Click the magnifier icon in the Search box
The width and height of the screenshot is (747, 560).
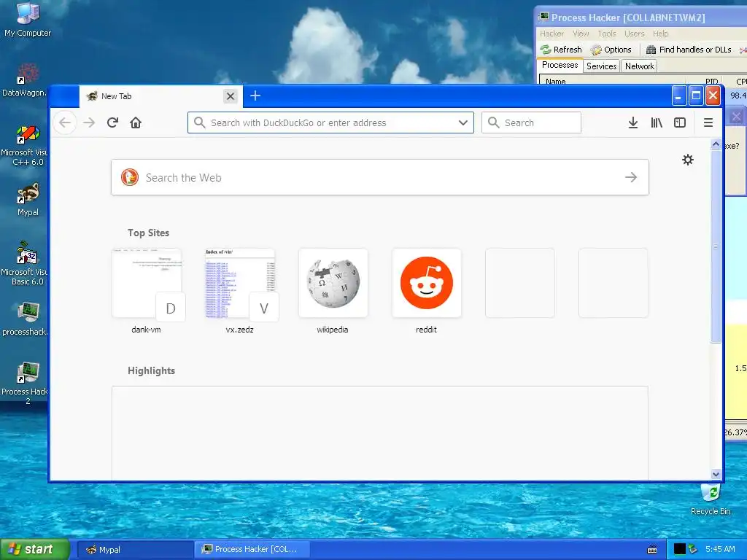[x=494, y=122]
